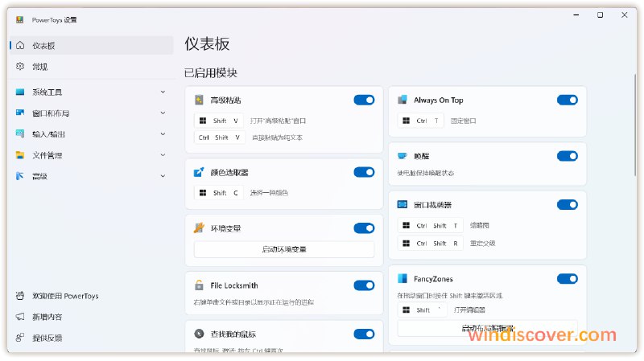Click the 颜色选取器 module icon

coord(199,172)
